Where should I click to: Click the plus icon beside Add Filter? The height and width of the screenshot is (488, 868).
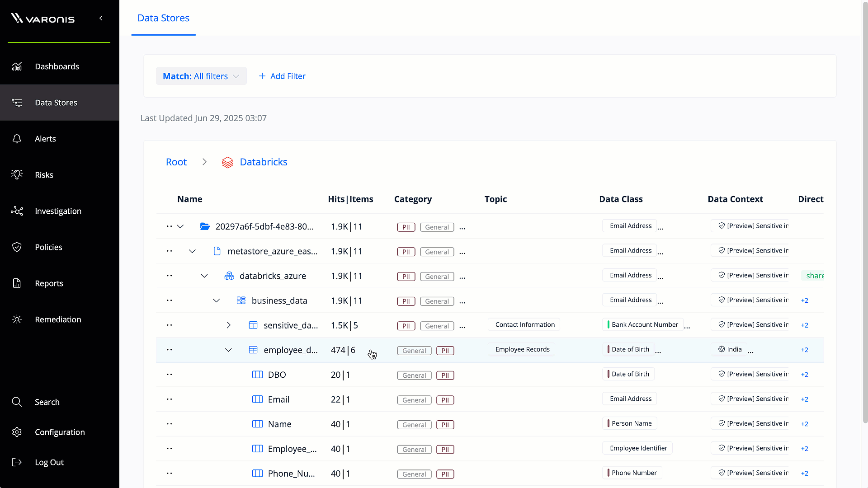click(x=262, y=76)
